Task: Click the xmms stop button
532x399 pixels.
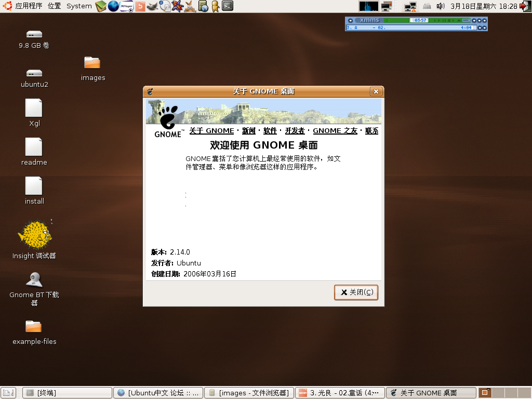Action: tap(449, 20)
